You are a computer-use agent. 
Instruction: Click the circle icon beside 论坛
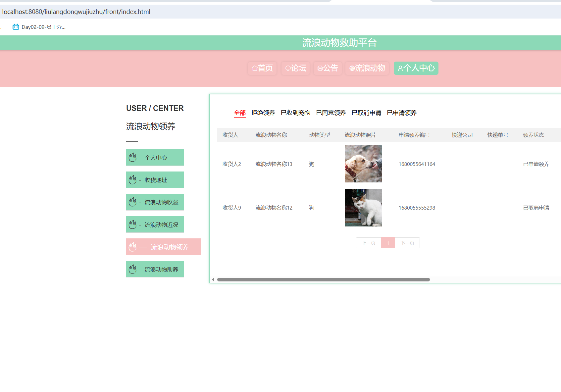click(288, 68)
